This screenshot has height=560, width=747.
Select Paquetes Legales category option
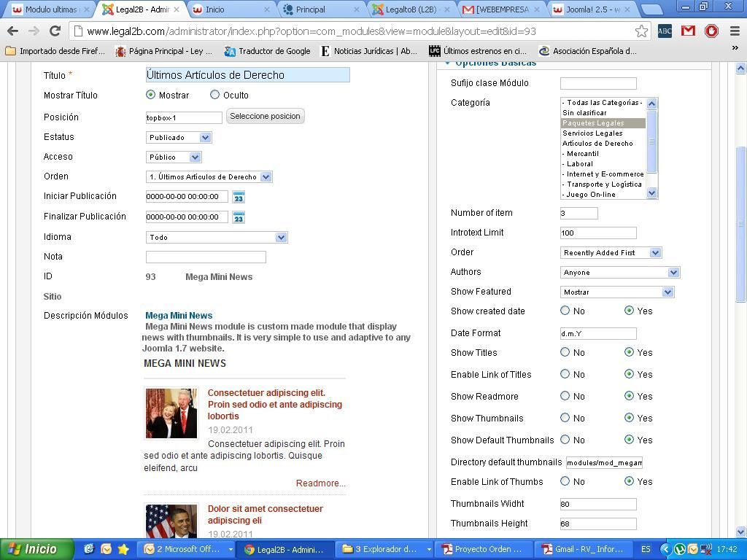click(603, 122)
